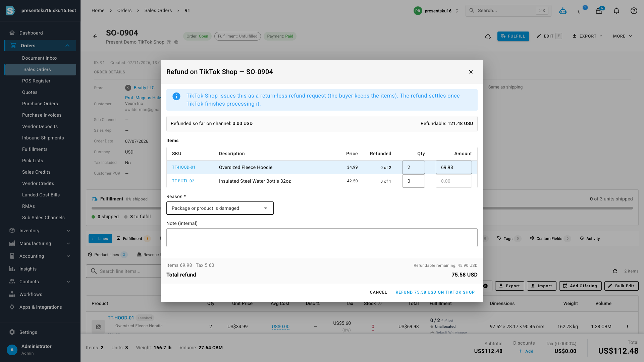
Task: Open Fulfillments in sidebar
Action: pyautogui.click(x=35, y=149)
